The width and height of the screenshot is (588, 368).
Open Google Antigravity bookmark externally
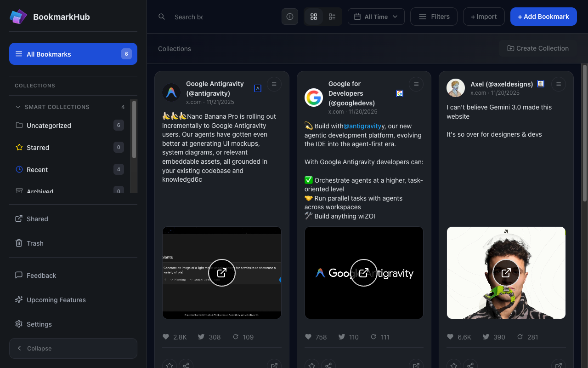tap(274, 366)
